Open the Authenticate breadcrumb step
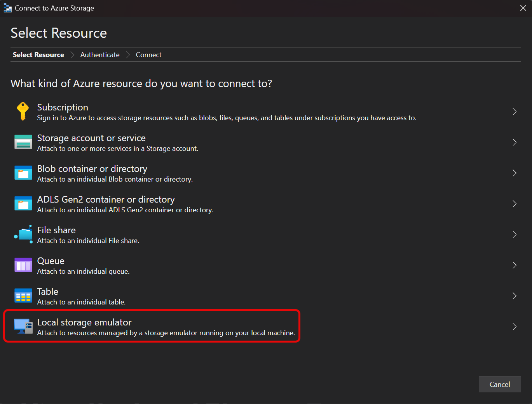The width and height of the screenshot is (532, 404). coord(99,54)
